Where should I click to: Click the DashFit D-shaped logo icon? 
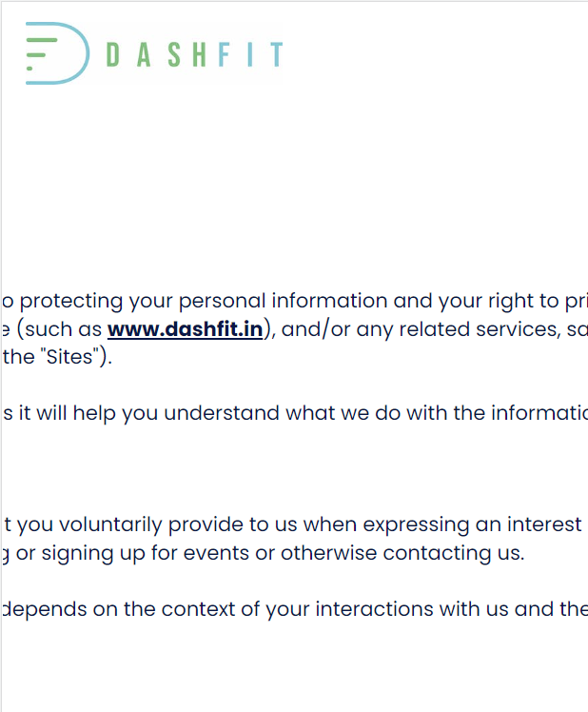[x=57, y=53]
